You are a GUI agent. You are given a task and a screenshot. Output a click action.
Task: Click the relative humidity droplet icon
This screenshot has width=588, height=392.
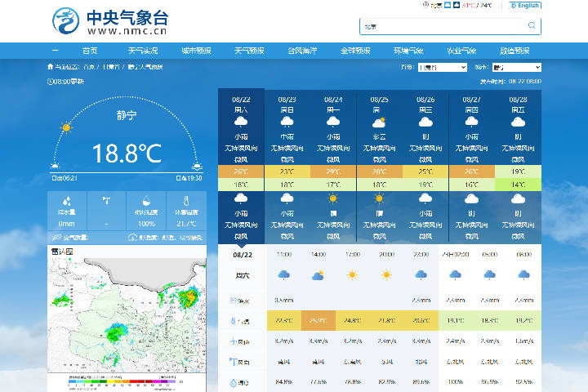[x=146, y=201]
